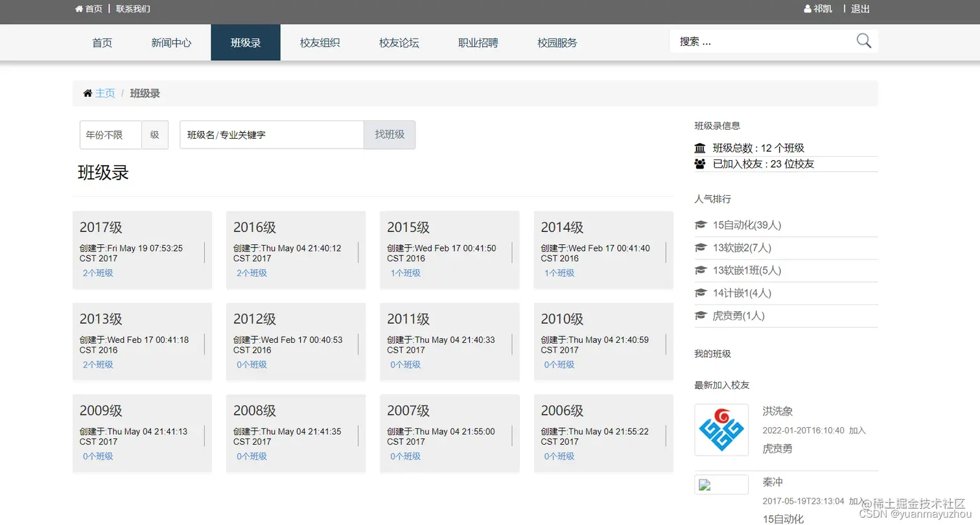Open the 2010级 class card

click(x=603, y=341)
